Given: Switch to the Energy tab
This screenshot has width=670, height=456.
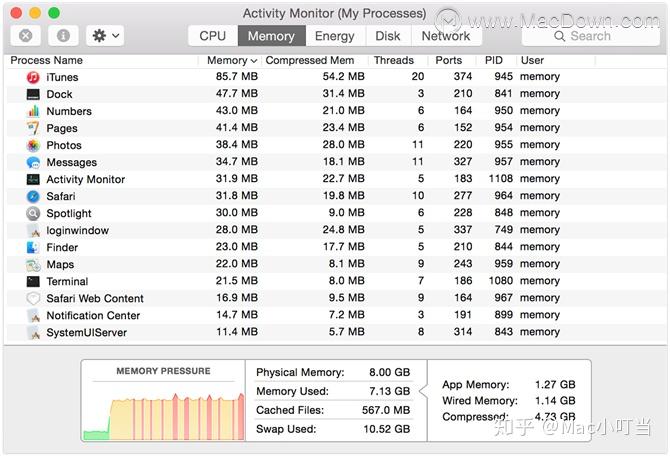Looking at the screenshot, I should pyautogui.click(x=334, y=36).
